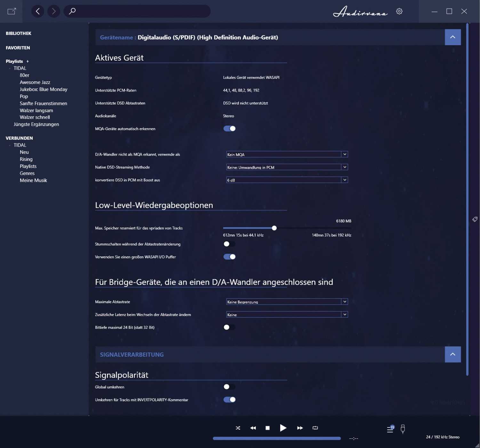Click the playback progress bar
The width and height of the screenshot is (480, 448).
coord(277,438)
